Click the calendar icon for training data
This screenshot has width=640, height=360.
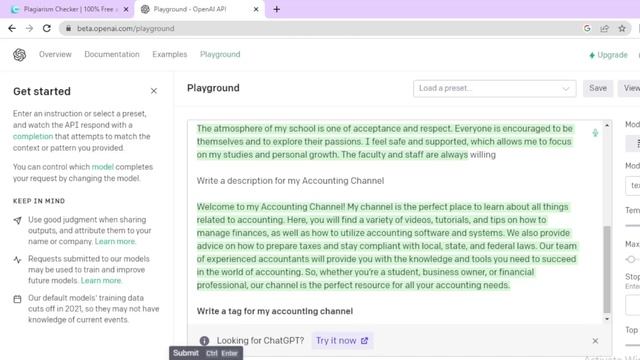pyautogui.click(x=17, y=299)
